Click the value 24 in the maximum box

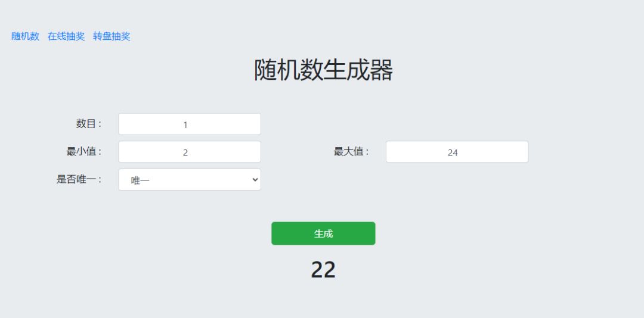click(453, 152)
